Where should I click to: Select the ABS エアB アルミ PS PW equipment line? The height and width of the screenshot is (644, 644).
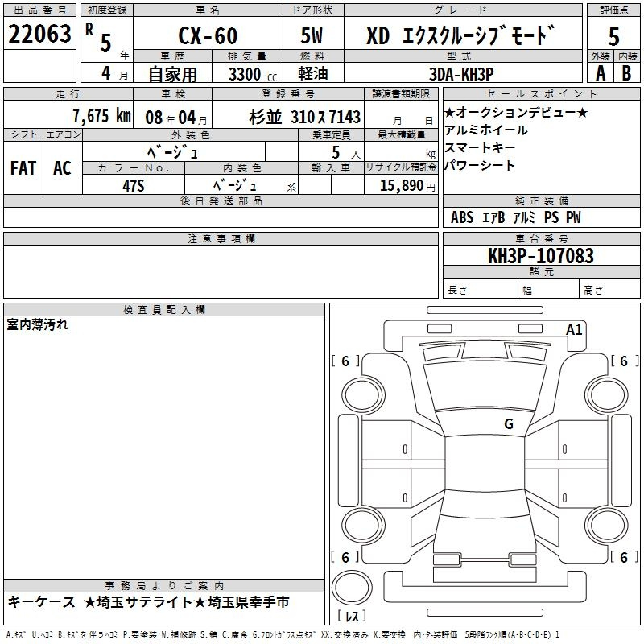515,217
